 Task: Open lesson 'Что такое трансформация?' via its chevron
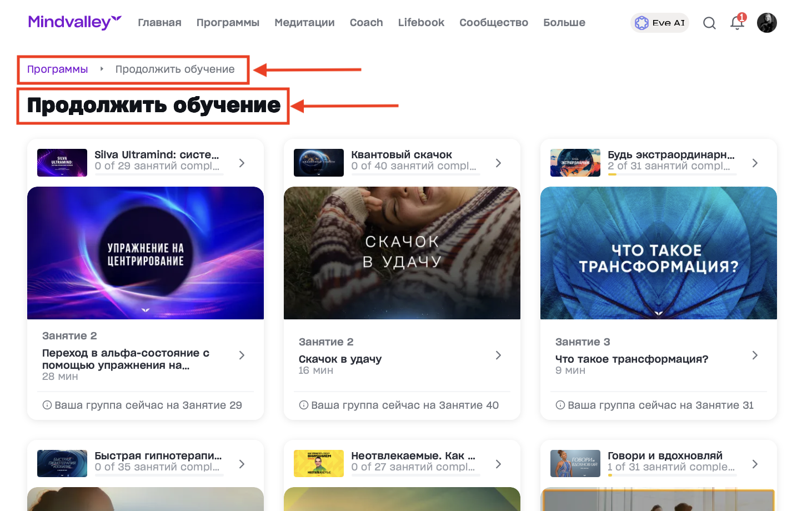(755, 355)
